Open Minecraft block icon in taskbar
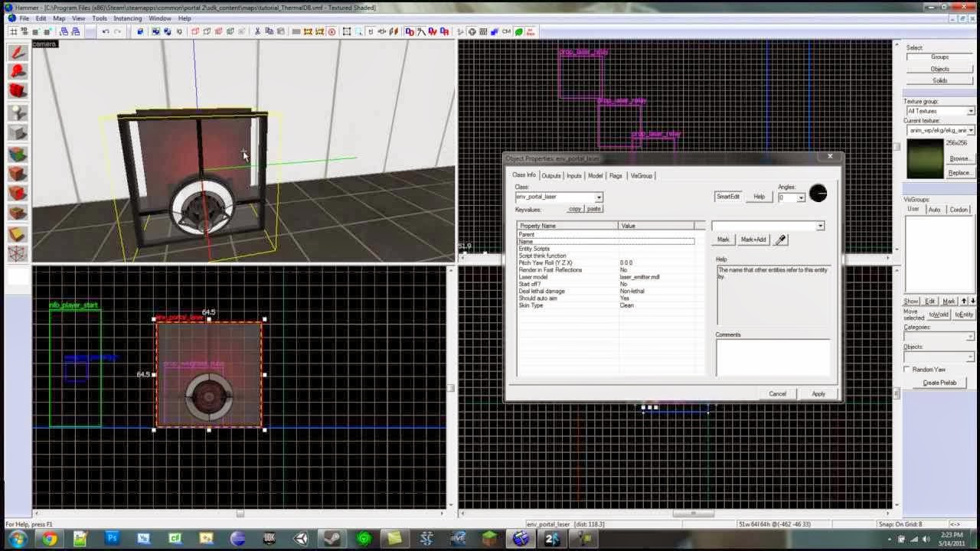This screenshot has height=551, width=980. (x=489, y=538)
